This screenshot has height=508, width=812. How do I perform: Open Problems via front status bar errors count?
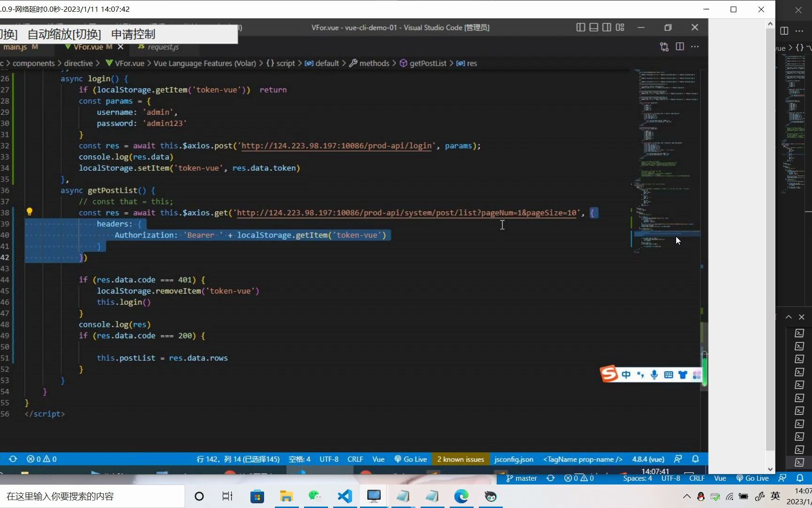coord(41,459)
